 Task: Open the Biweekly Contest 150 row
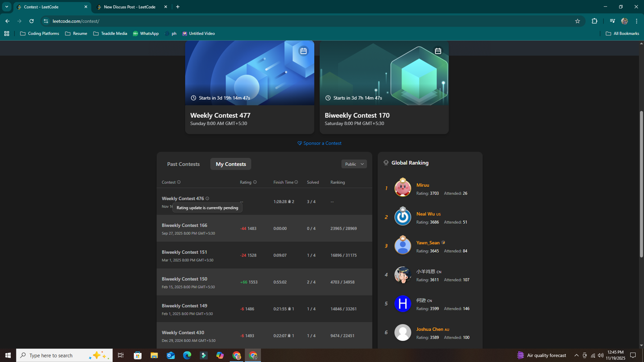(x=184, y=279)
